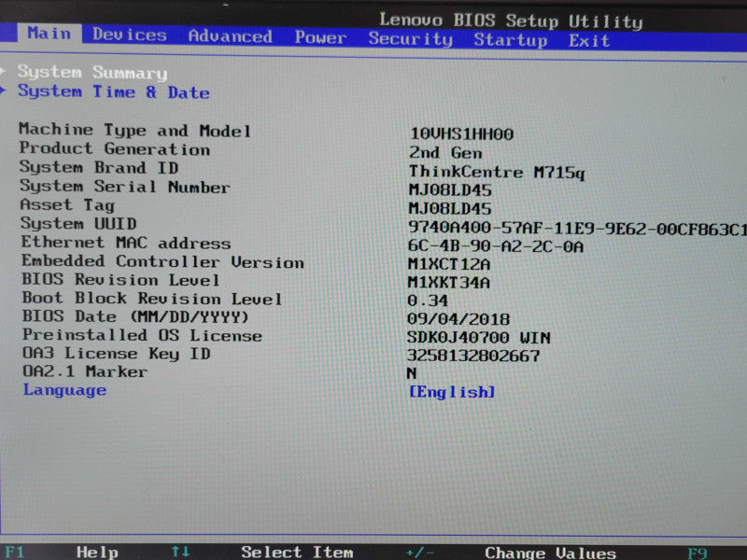Go to the Security tab
Screen dimensions: 747x560
coord(410,38)
